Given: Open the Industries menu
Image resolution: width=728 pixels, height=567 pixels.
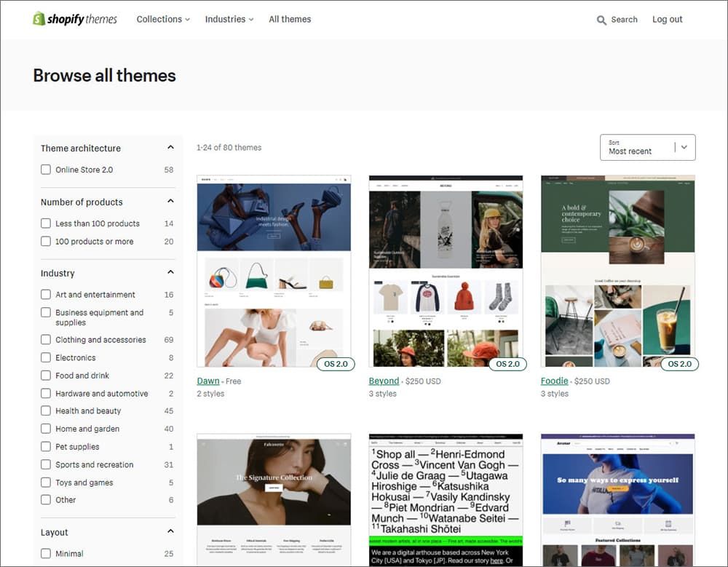Looking at the screenshot, I should pos(229,19).
